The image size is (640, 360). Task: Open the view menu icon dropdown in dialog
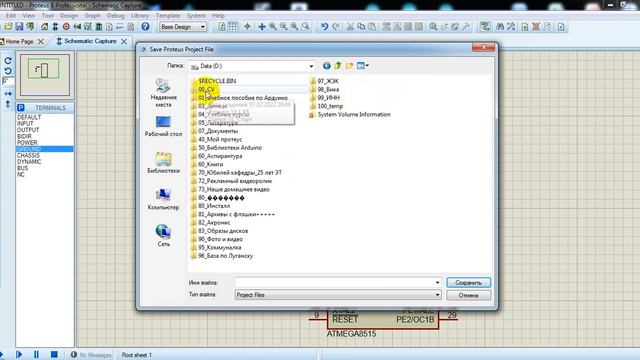click(x=362, y=66)
